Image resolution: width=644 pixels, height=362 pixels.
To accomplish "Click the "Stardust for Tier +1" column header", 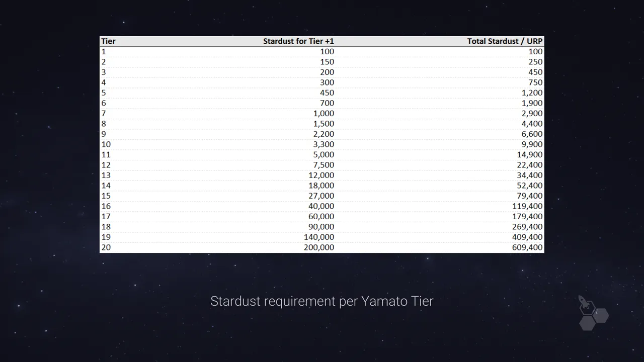I will point(298,41).
